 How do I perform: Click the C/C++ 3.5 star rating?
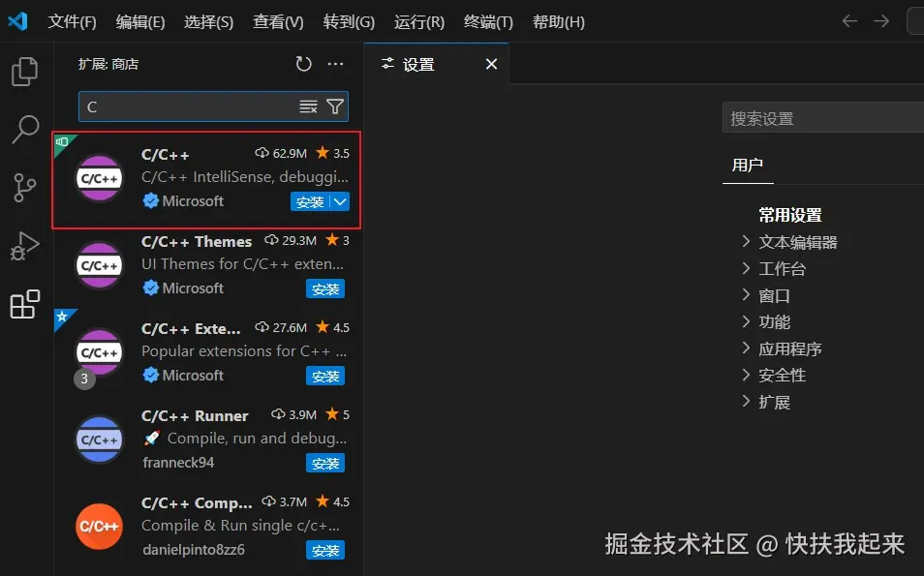(333, 153)
